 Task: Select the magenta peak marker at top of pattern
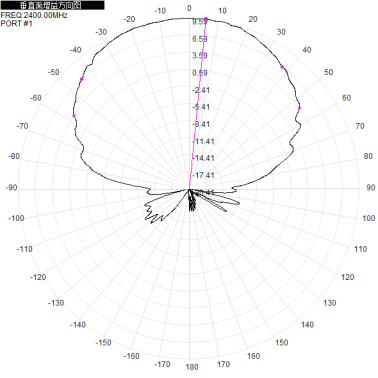point(206,19)
